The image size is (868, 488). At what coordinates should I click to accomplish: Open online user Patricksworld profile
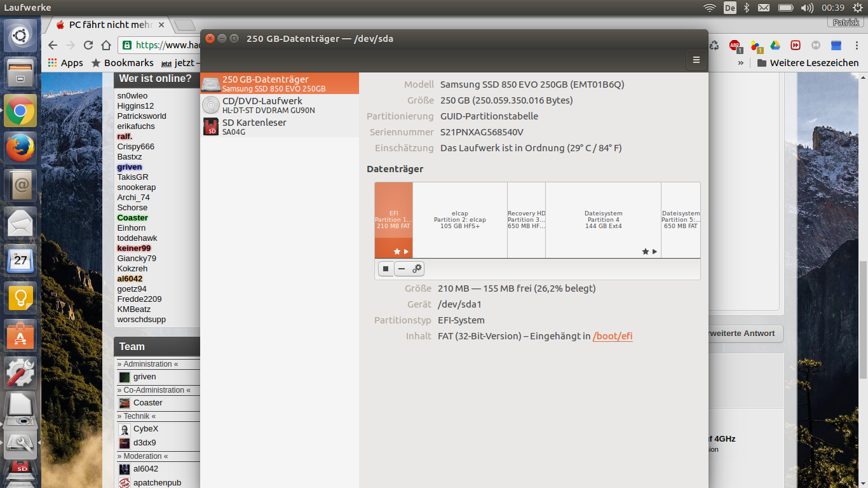[x=142, y=116]
